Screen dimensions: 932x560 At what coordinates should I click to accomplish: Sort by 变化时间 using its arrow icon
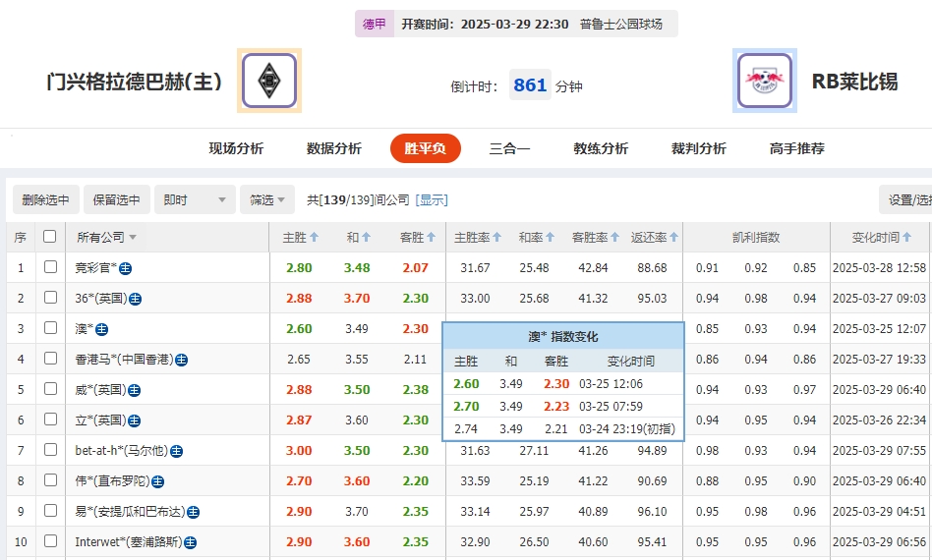click(907, 238)
